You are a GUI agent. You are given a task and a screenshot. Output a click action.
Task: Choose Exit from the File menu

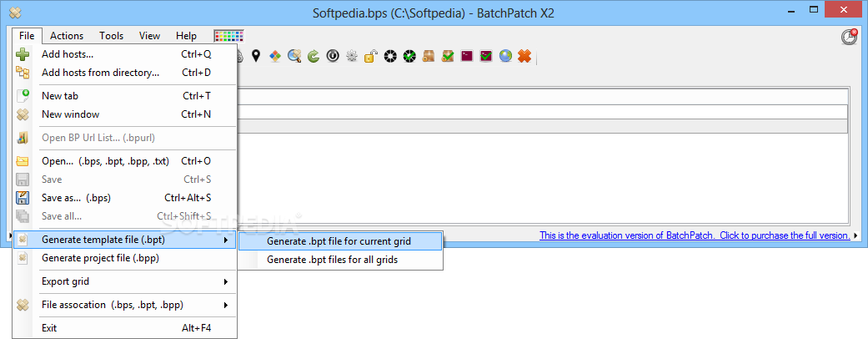(125, 328)
